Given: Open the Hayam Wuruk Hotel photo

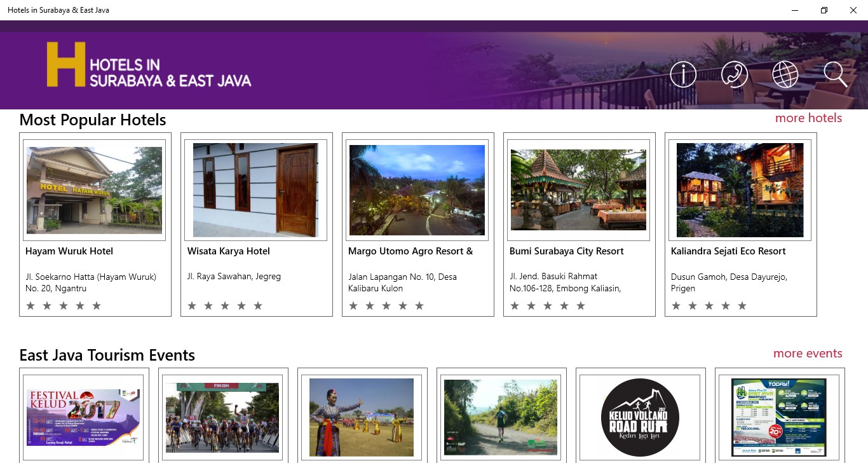Looking at the screenshot, I should 94,190.
